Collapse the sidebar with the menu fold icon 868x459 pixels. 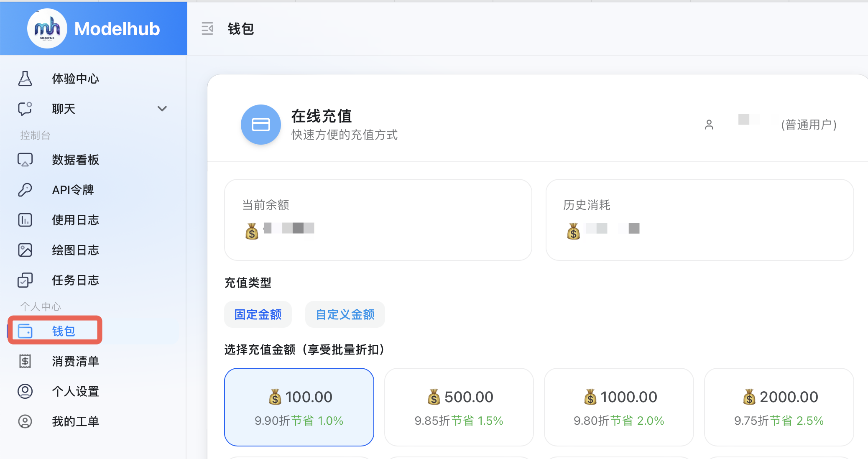coord(207,28)
